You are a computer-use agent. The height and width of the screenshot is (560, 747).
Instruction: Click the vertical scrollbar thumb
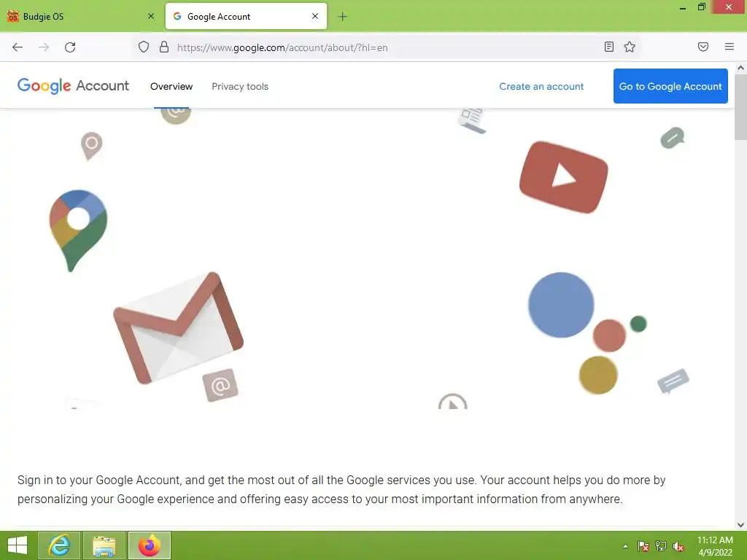click(x=741, y=107)
